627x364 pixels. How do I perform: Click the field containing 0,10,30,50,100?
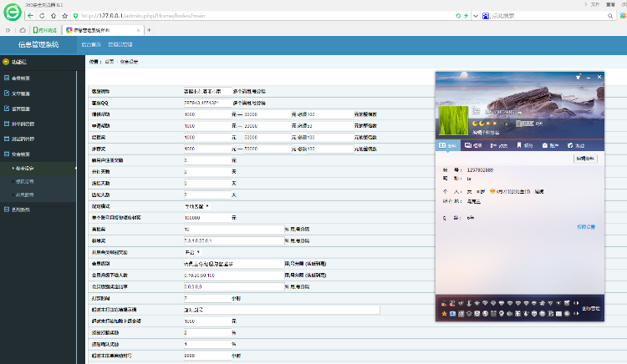(x=233, y=276)
